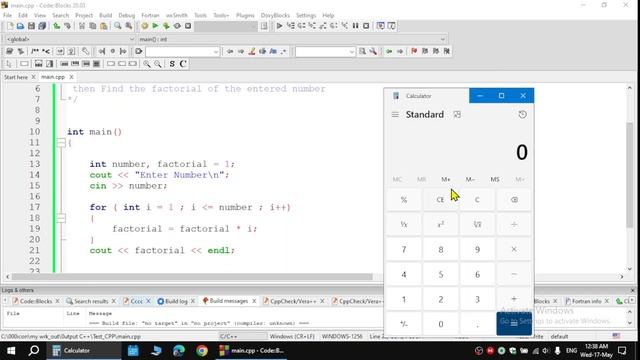Viewport: 640px width, 360px height.
Task: Click the C comment toggle icon
Action: pos(183,64)
